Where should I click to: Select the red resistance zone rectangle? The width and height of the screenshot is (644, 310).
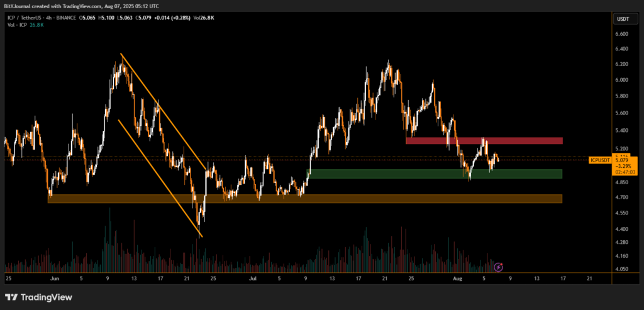click(x=484, y=141)
